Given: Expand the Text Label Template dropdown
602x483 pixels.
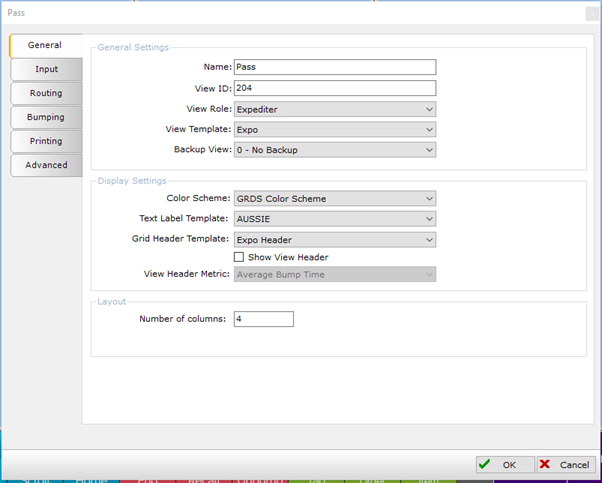Looking at the screenshot, I should point(334,218).
